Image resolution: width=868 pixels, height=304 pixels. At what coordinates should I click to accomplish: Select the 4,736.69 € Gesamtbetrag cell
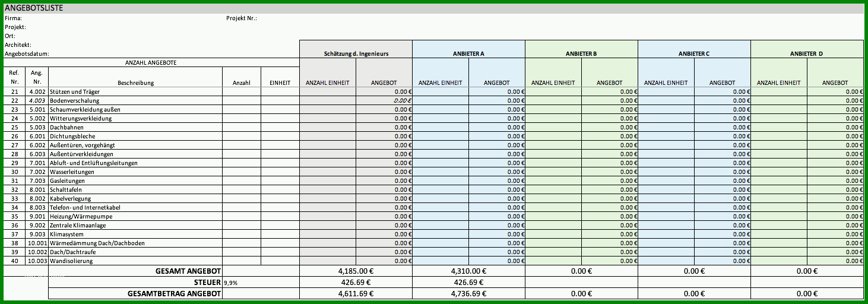click(x=468, y=293)
